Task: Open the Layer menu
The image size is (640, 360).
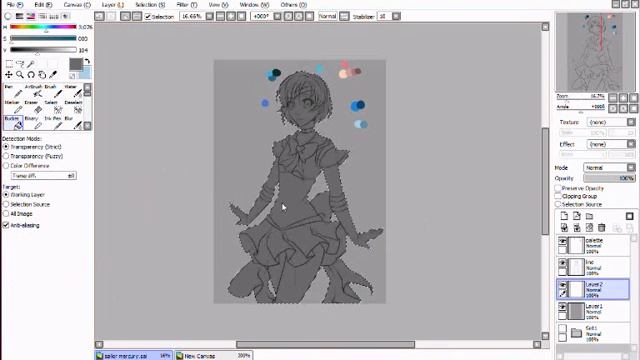Action: [113, 5]
